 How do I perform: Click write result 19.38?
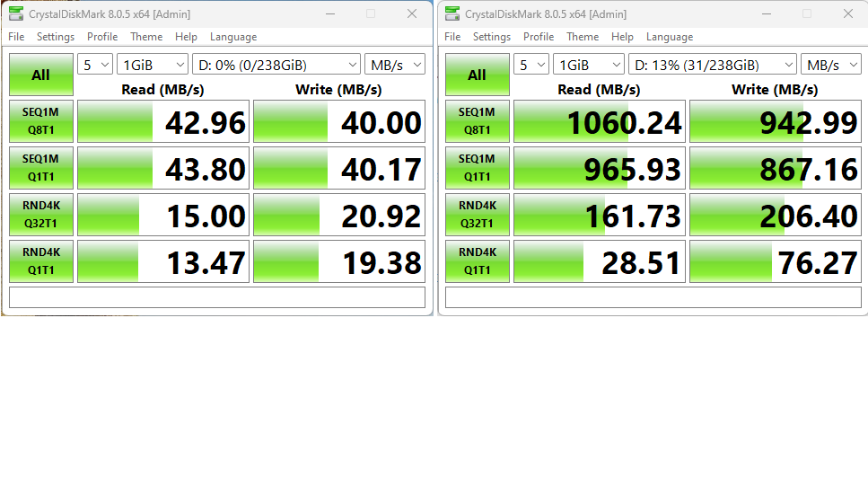tap(339, 261)
